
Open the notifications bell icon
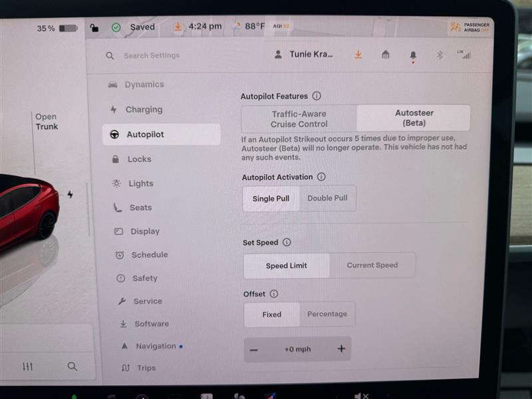click(413, 55)
